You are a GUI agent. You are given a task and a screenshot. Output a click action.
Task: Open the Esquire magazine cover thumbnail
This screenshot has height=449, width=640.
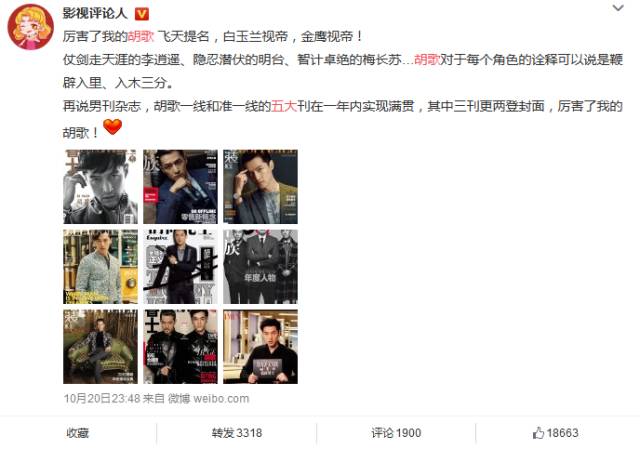pos(180,267)
